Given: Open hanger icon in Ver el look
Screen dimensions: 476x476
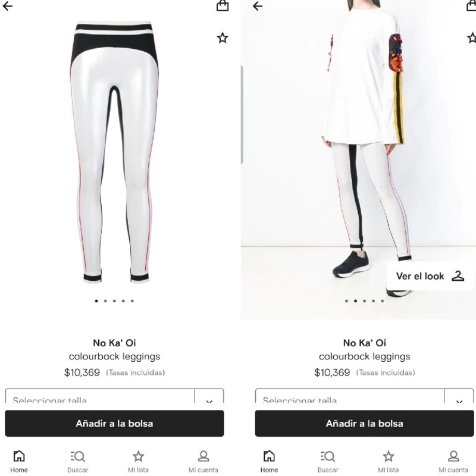Looking at the screenshot, I should pyautogui.click(x=458, y=276).
